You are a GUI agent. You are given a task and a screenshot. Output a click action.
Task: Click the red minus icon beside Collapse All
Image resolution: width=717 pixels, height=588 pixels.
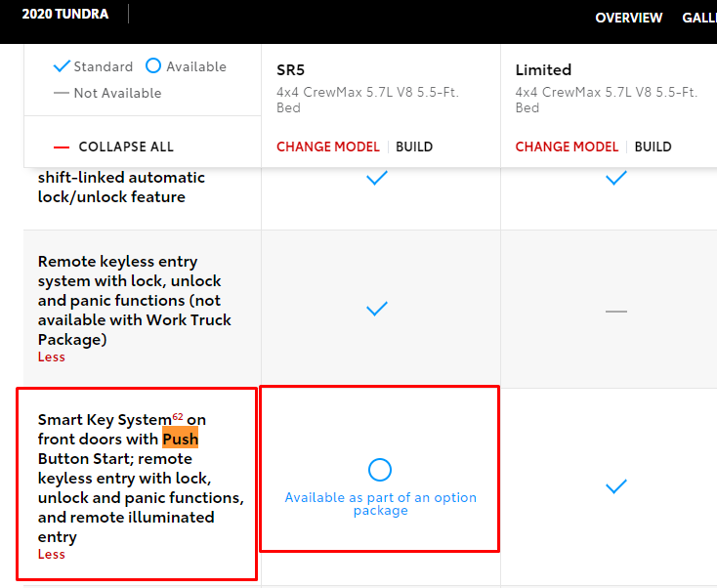point(62,147)
